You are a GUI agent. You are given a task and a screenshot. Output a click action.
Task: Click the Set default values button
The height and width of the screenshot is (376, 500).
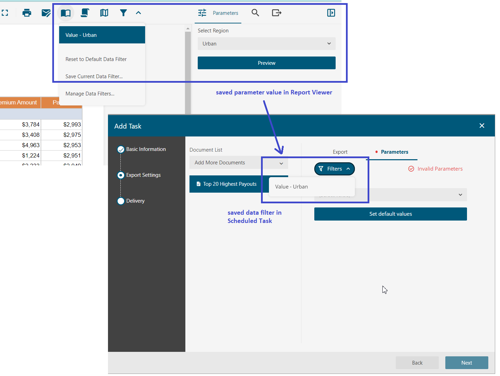click(x=390, y=214)
